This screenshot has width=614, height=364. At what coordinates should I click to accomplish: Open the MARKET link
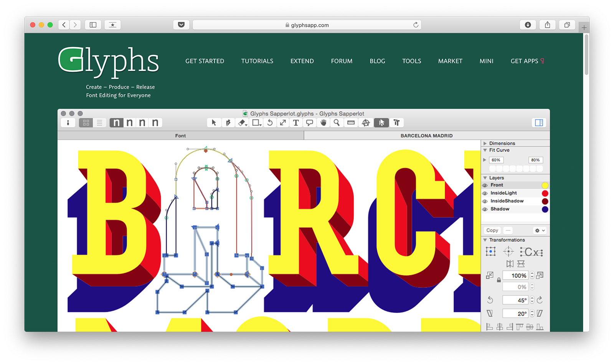click(450, 61)
